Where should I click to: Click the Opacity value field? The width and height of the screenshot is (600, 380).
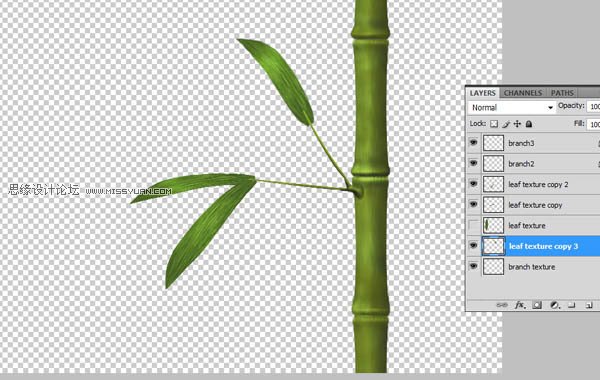pyautogui.click(x=593, y=106)
